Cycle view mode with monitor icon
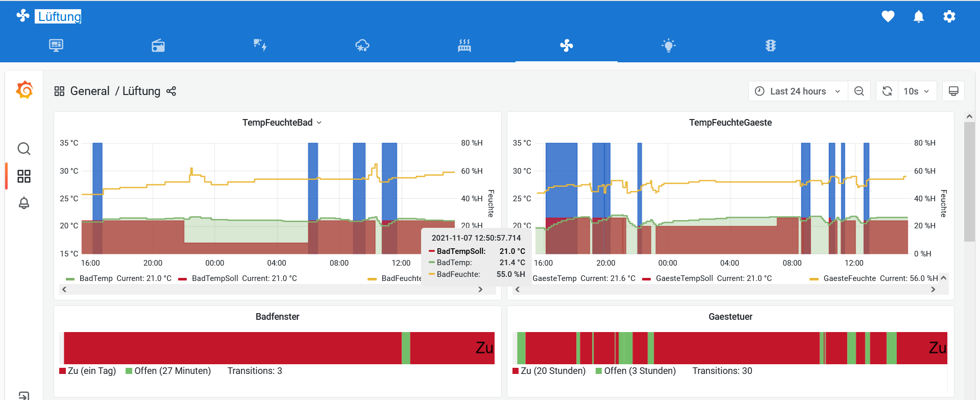Screen dimensions: 980x400 tap(953, 91)
